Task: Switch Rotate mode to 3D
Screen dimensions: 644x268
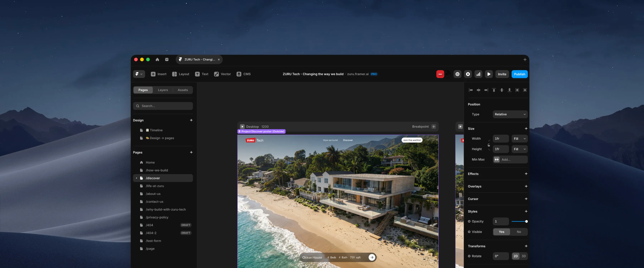Action: click(523, 256)
